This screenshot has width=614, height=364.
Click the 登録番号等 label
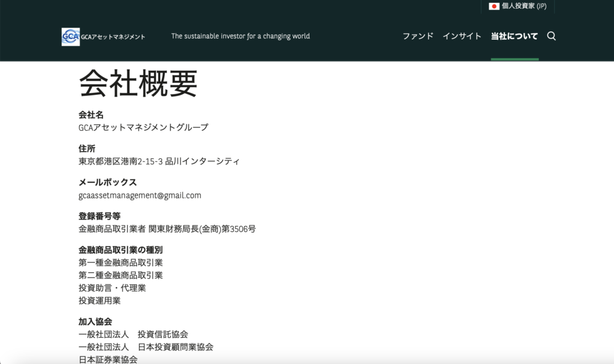click(100, 216)
